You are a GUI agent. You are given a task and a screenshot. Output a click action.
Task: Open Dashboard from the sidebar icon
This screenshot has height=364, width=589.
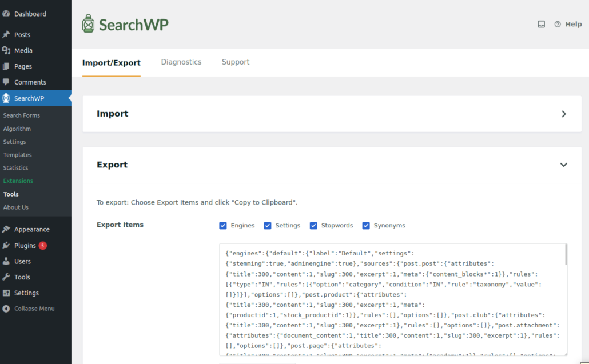pyautogui.click(x=6, y=14)
